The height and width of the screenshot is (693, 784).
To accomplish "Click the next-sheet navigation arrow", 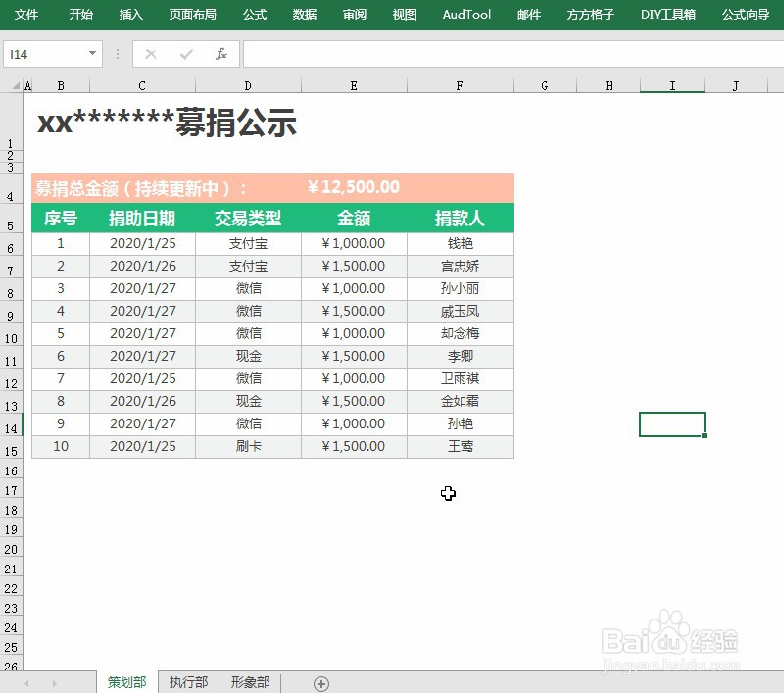I will click(57, 681).
